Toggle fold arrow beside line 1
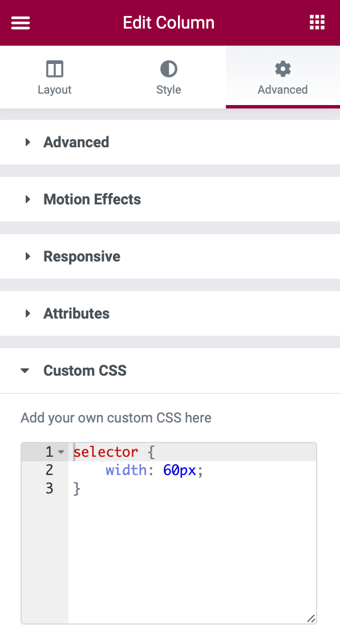Viewport: 340px width, 644px height. 61,452
